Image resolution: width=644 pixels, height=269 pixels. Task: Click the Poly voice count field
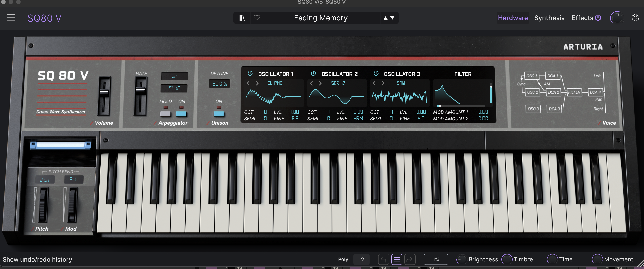[x=361, y=259]
